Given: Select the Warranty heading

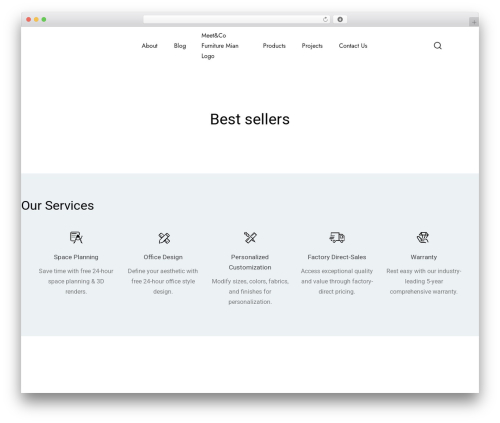Looking at the screenshot, I should [424, 257].
